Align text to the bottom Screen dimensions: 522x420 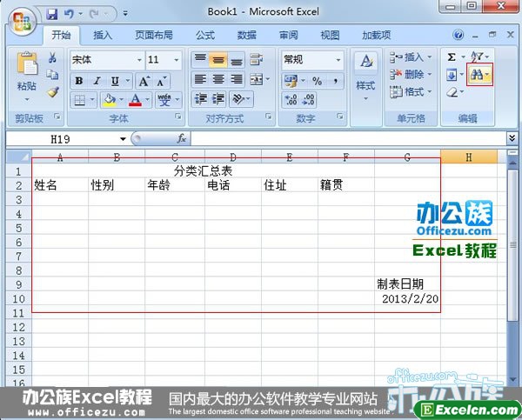coord(237,59)
